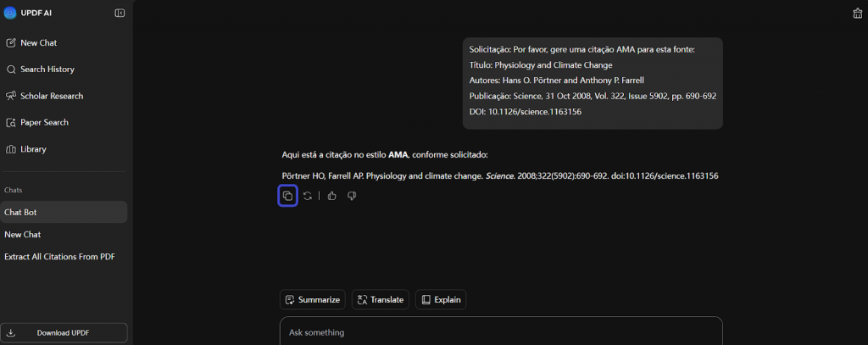Click the Autores line in user message
Image resolution: width=868 pixels, height=345 pixels.
tap(556, 81)
